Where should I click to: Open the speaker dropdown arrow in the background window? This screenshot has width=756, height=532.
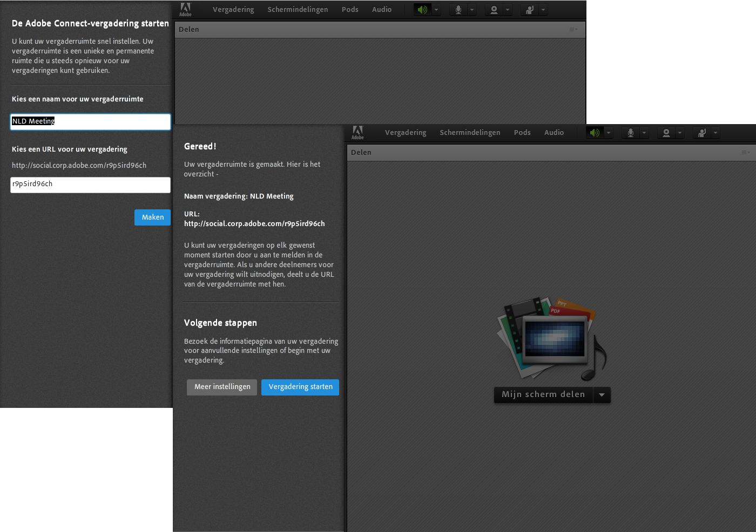pyautogui.click(x=436, y=10)
